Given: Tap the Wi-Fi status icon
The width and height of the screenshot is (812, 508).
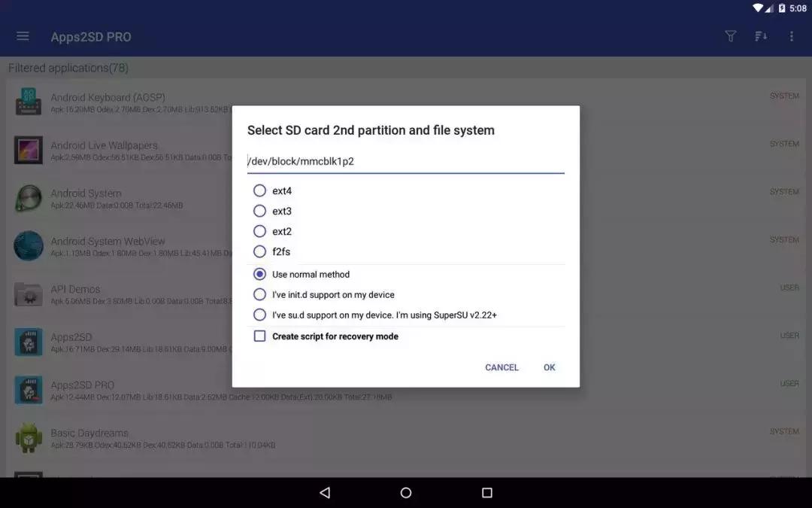Looking at the screenshot, I should click(x=757, y=8).
